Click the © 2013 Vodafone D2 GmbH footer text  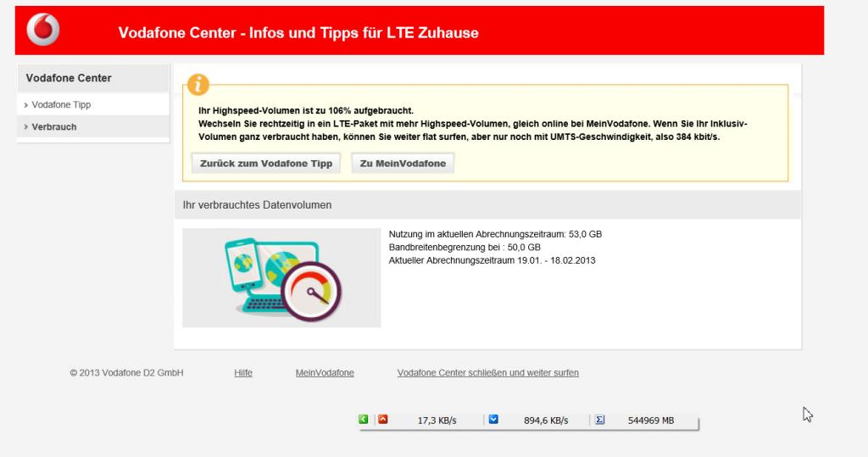(126, 373)
